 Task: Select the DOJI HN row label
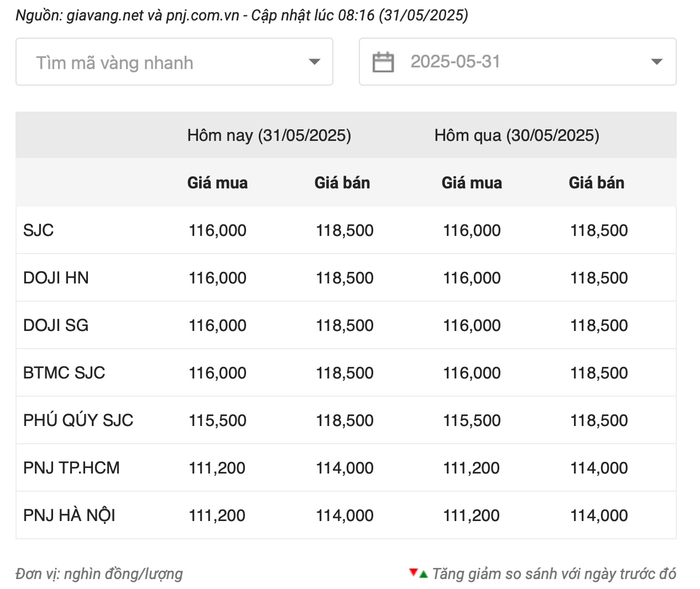tap(56, 278)
